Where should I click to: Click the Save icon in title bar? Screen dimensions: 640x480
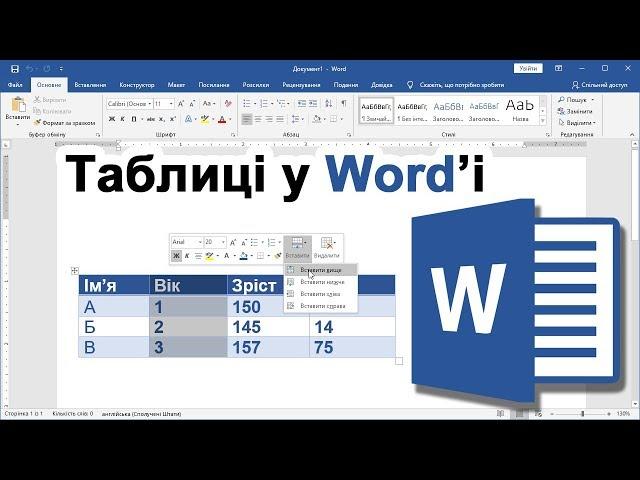15,68
